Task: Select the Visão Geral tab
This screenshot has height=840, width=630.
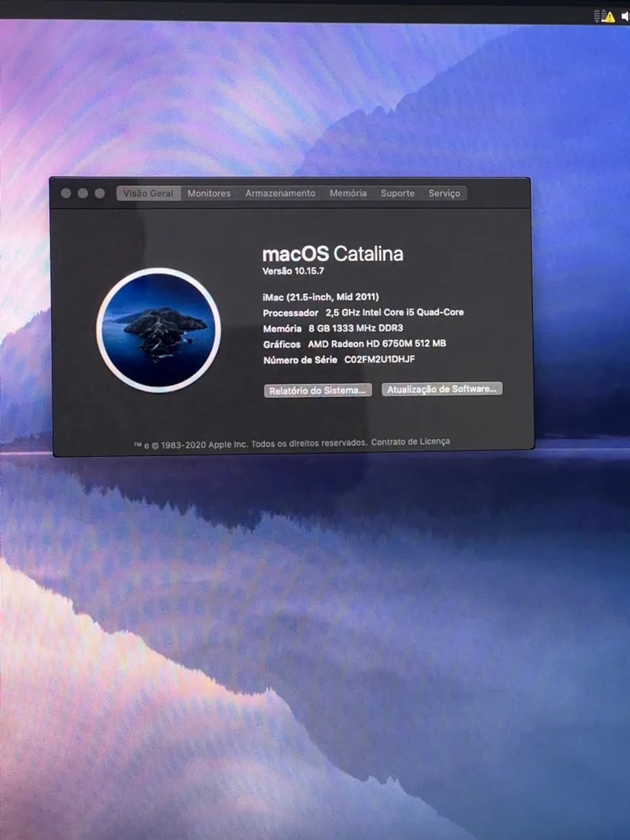Action: click(147, 193)
